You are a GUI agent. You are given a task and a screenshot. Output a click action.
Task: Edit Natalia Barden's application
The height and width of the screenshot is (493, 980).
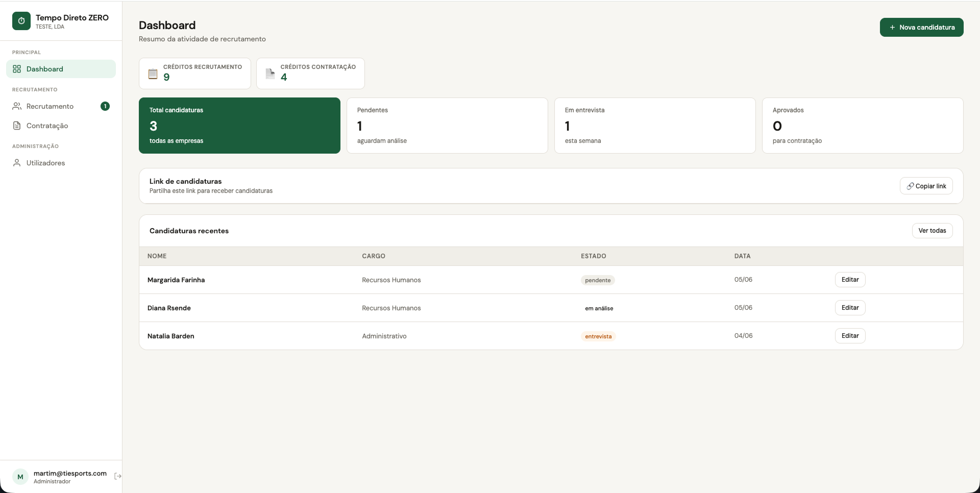850,336
